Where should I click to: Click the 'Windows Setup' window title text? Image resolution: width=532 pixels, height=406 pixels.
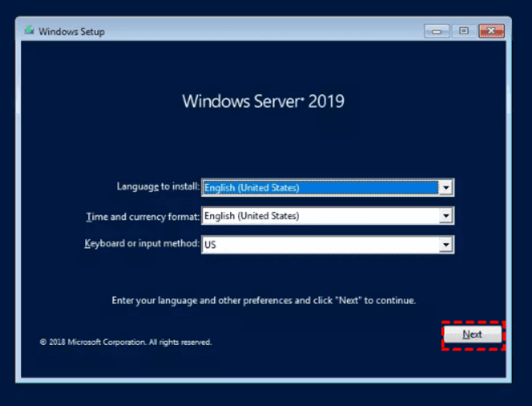pyautogui.click(x=72, y=31)
